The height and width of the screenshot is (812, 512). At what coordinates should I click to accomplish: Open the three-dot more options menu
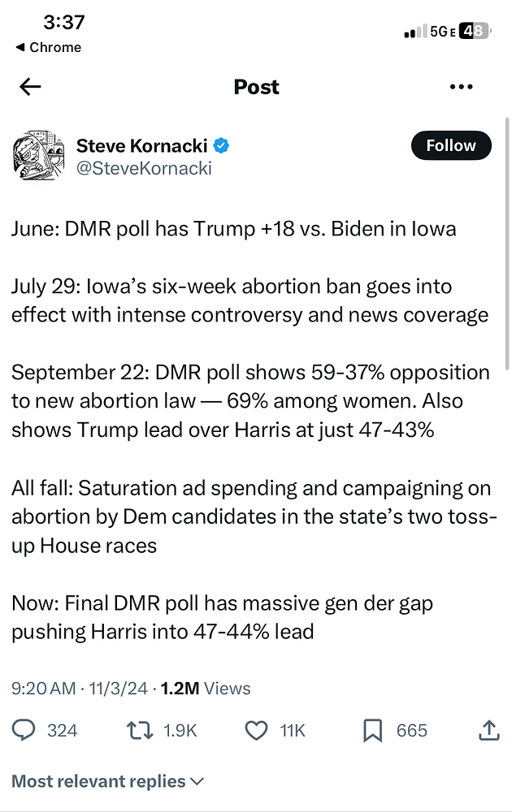(x=462, y=87)
